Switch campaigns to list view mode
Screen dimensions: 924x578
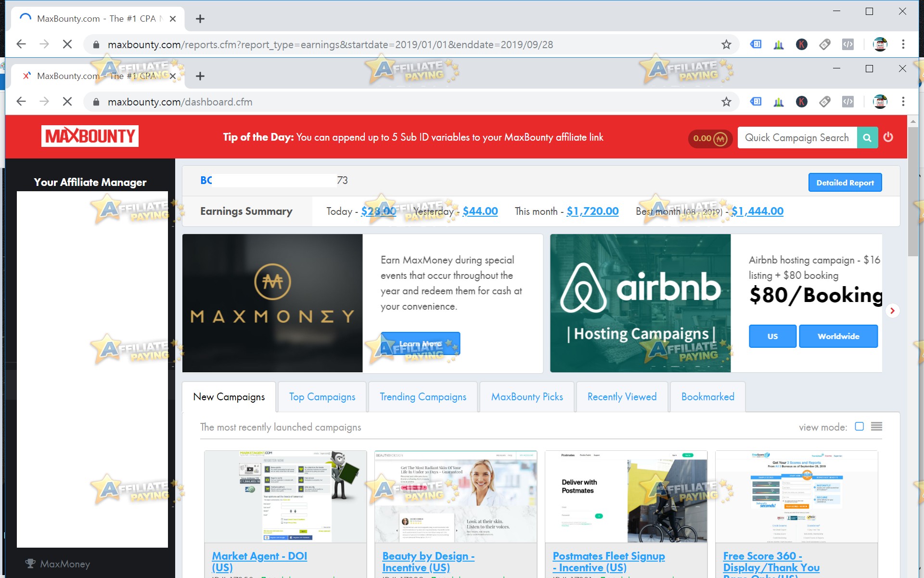(x=877, y=426)
